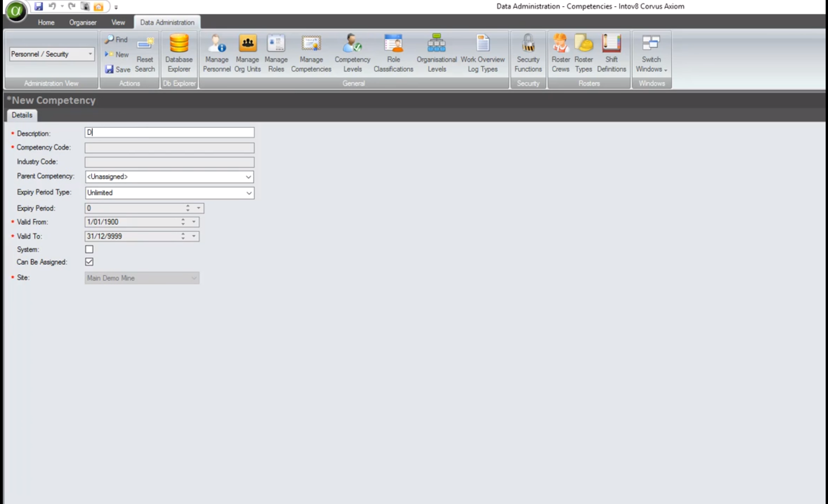Toggle the System checkbox

[89, 249]
